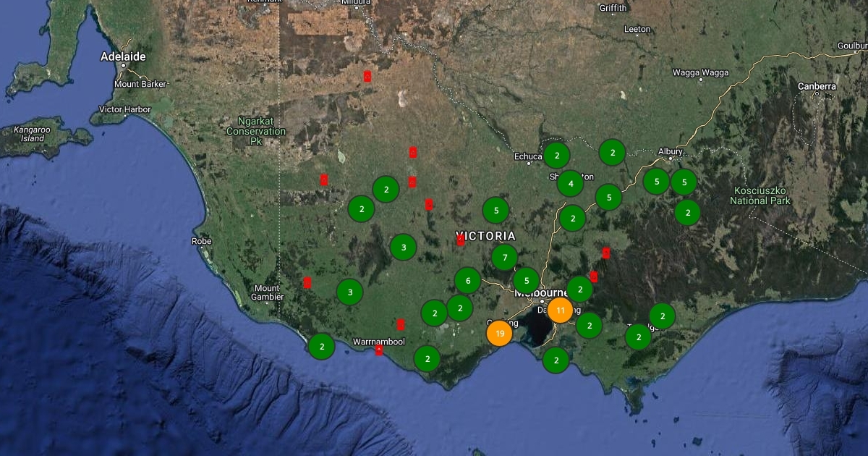Expand the 3 cluster east of Mount Gambier
Viewport: 868px width, 456px height.
click(349, 292)
